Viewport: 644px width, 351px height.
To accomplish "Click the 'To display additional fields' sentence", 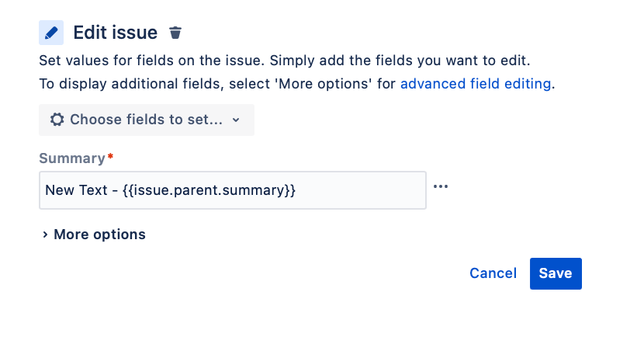I will tap(297, 84).
